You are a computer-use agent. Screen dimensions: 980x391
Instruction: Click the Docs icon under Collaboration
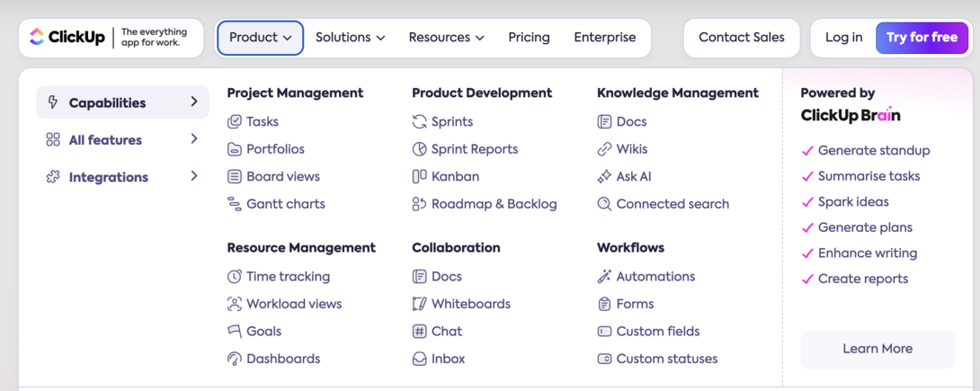[x=419, y=277]
